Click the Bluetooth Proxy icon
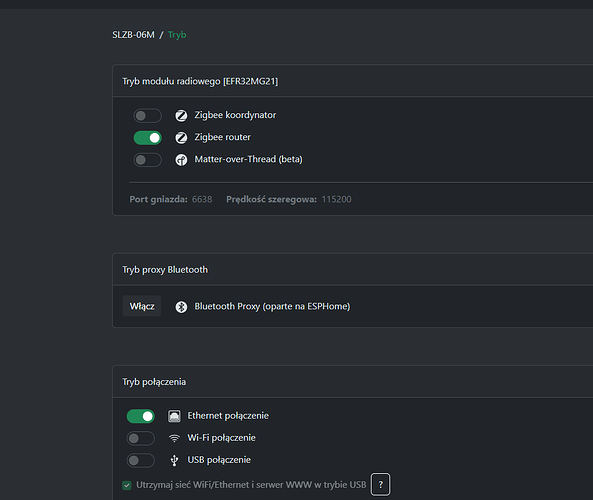This screenshot has height=500, width=593. point(181,307)
